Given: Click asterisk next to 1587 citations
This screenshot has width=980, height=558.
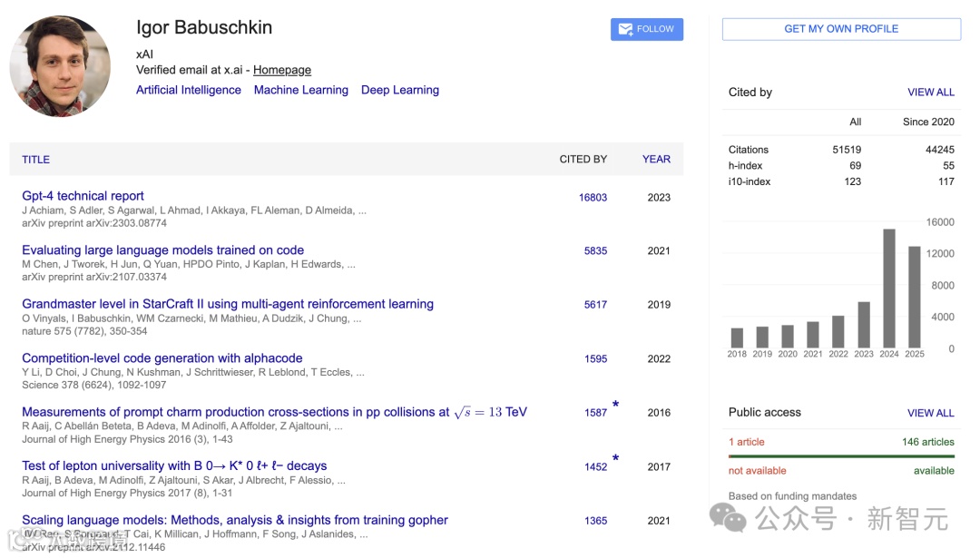Looking at the screenshot, I should [615, 405].
